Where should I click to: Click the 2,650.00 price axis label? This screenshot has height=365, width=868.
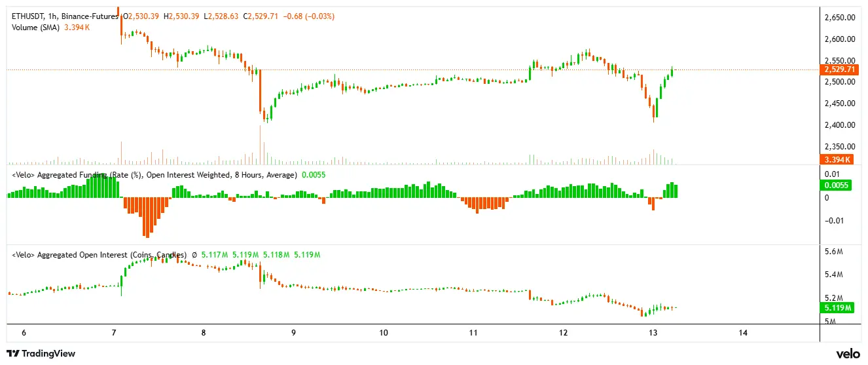pyautogui.click(x=841, y=18)
